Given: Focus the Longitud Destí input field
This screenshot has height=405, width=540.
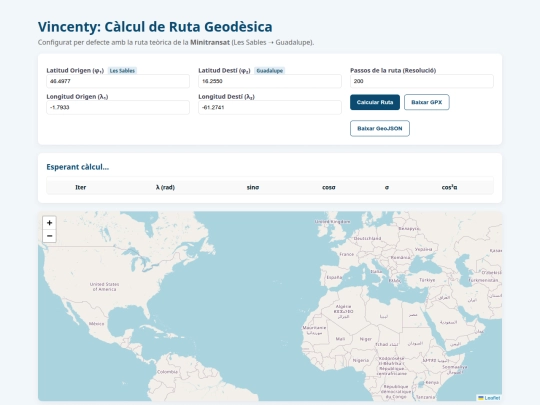Looking at the screenshot, I should [270, 107].
